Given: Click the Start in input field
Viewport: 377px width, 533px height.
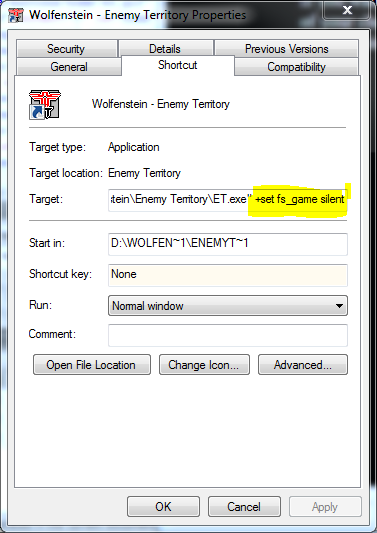Looking at the screenshot, I should click(228, 244).
